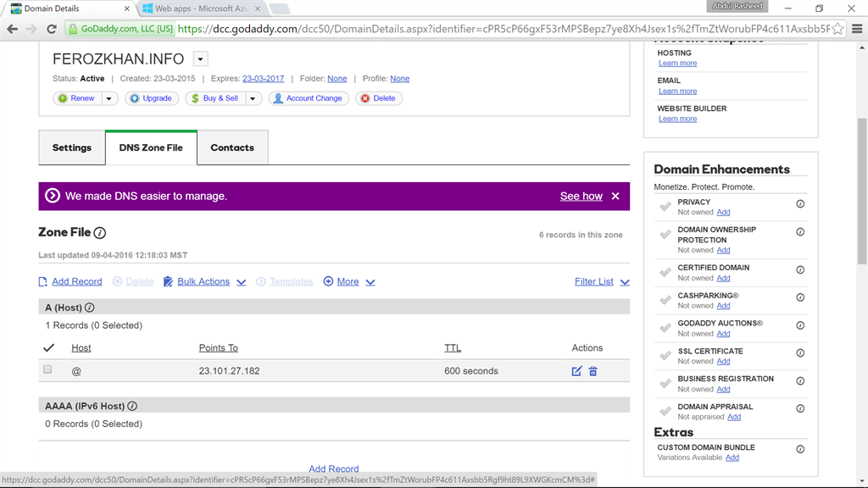The image size is (868, 488).
Task: Reload the page
Action: (x=52, y=29)
